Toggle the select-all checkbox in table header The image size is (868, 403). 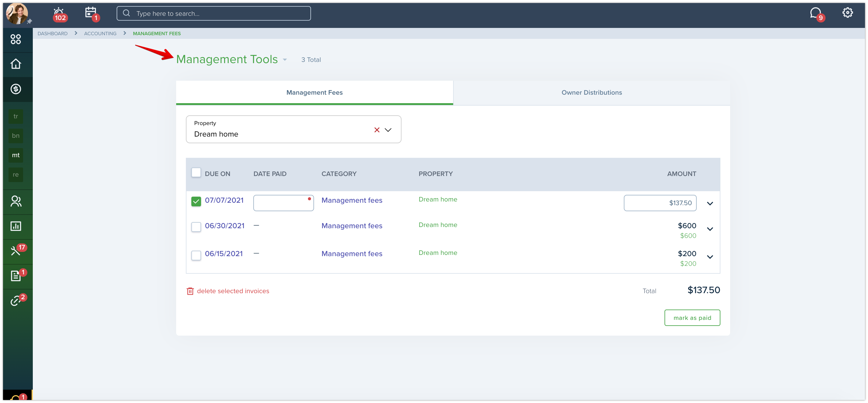point(196,172)
